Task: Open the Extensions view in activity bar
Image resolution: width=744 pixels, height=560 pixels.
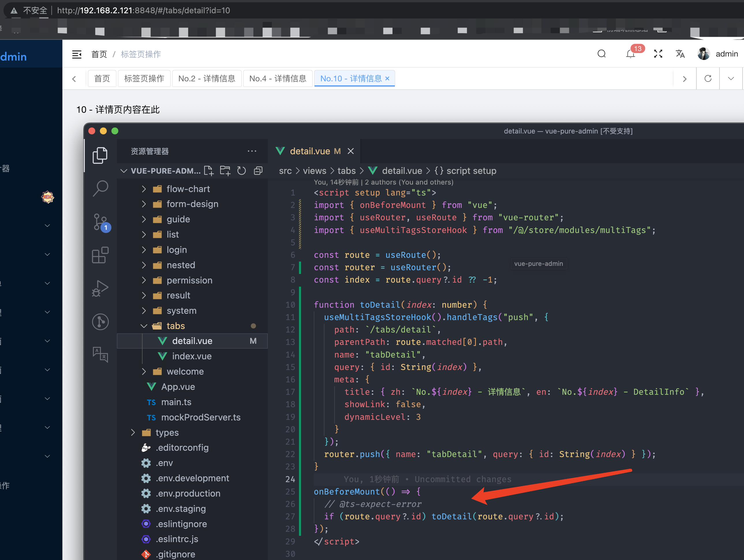Action: coord(100,255)
